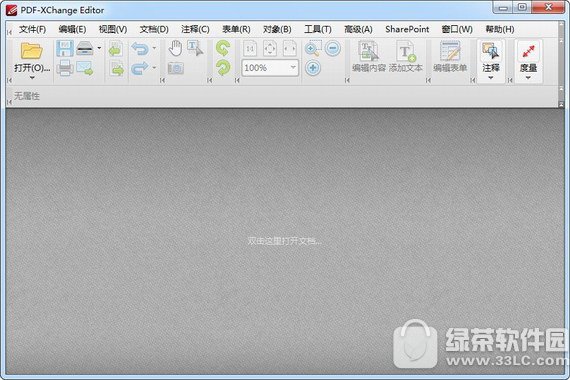The height and width of the screenshot is (380, 570).
Task: Click the 打开(O)... button label
Action: [x=32, y=68]
